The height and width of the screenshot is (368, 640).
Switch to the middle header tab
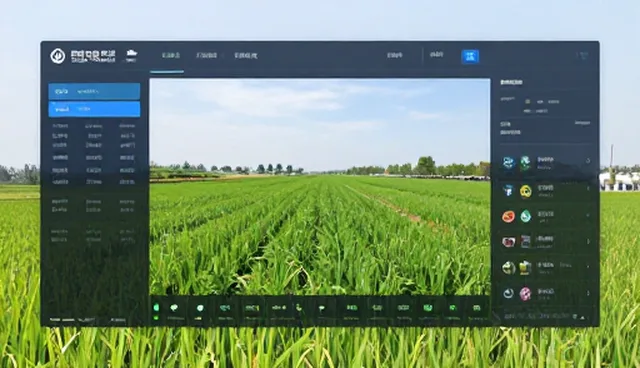(x=207, y=55)
